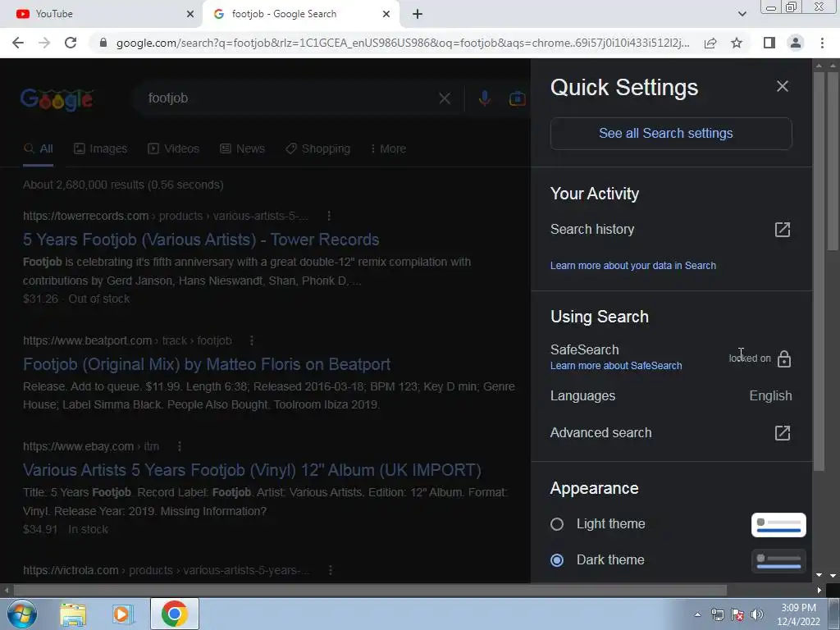Click the site security padlock icon
Screen dimensions: 840x630
pyautogui.click(x=103, y=43)
